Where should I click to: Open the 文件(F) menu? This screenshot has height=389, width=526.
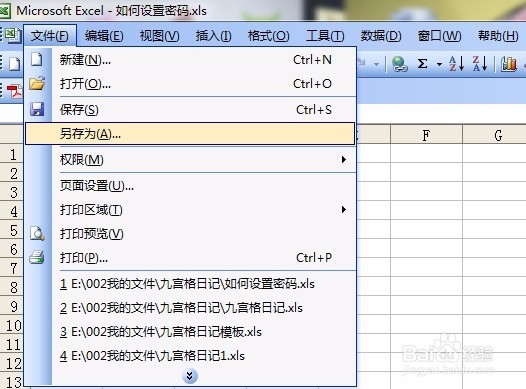(x=50, y=36)
